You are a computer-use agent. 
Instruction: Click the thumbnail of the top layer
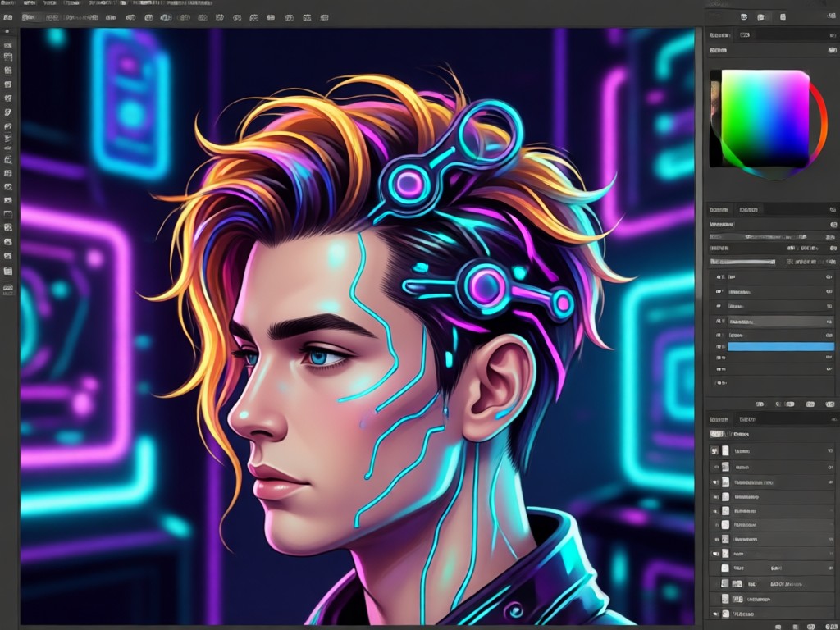click(x=725, y=451)
